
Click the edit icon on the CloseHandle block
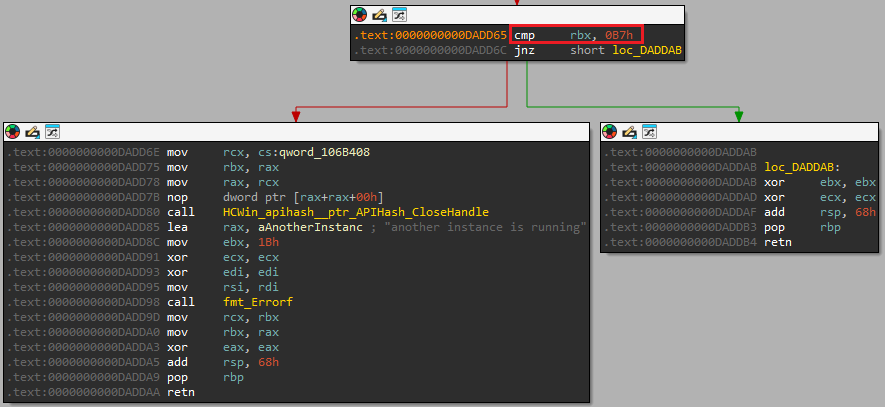pyautogui.click(x=31, y=131)
